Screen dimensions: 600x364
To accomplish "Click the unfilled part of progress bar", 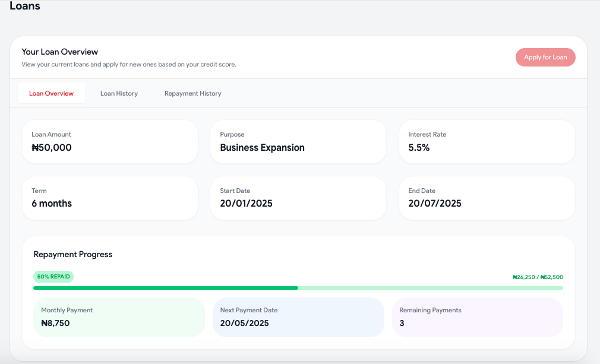I will point(431,288).
